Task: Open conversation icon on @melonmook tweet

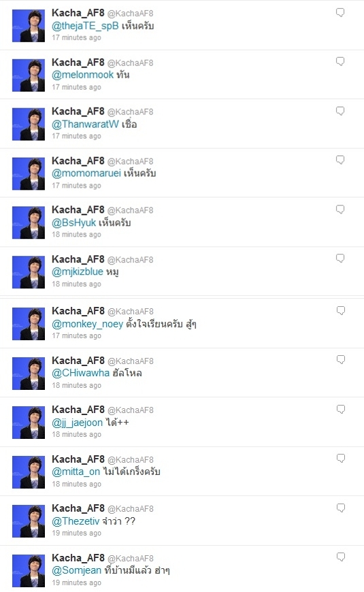Action: click(x=340, y=61)
